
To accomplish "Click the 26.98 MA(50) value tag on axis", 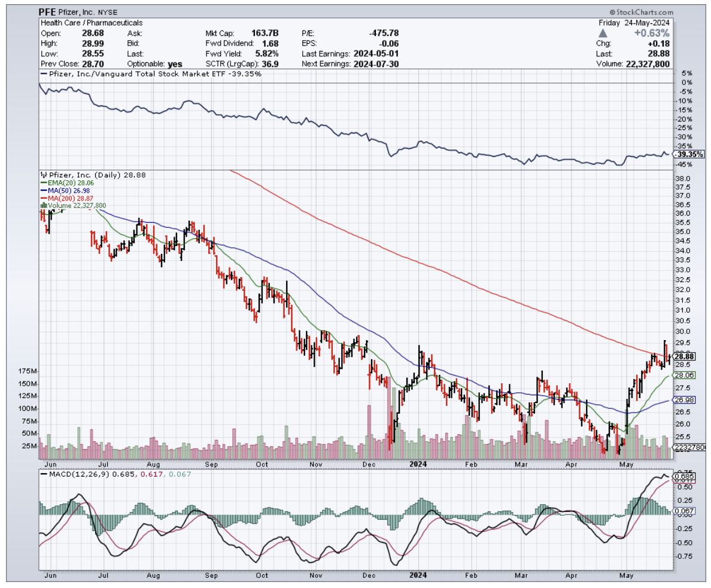I will coord(684,400).
